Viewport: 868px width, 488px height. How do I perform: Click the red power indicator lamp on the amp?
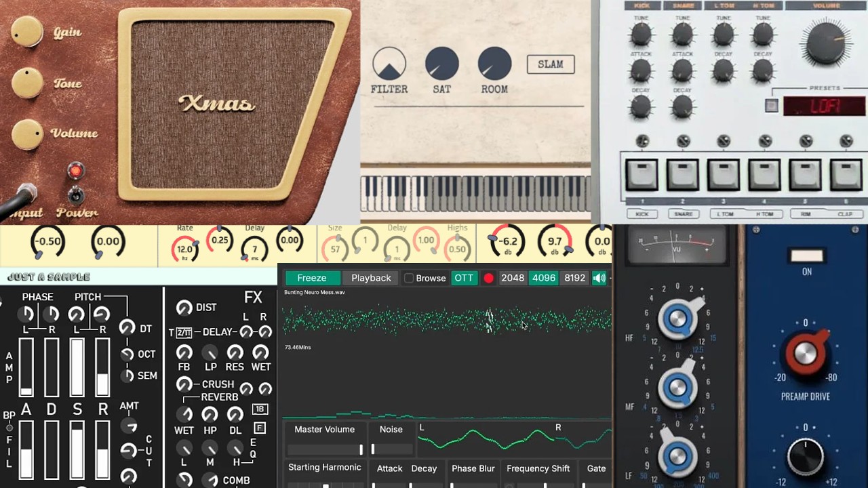click(x=75, y=171)
